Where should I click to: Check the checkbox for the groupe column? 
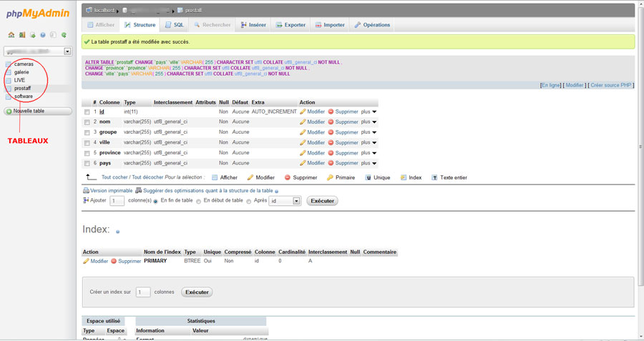(x=87, y=132)
